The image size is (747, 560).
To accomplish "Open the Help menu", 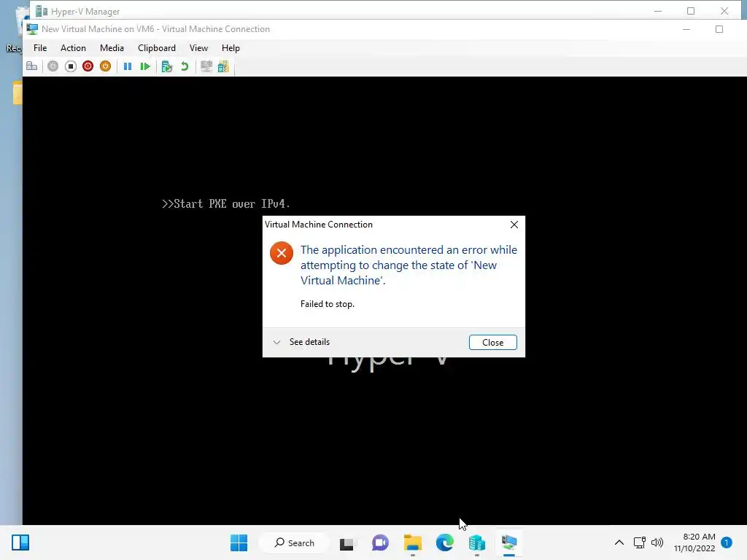I will 231,48.
